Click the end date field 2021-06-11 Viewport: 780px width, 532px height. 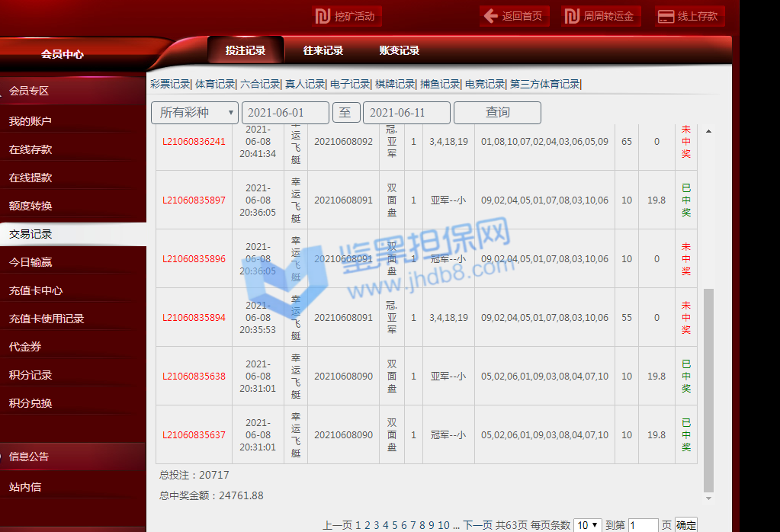pyautogui.click(x=406, y=113)
